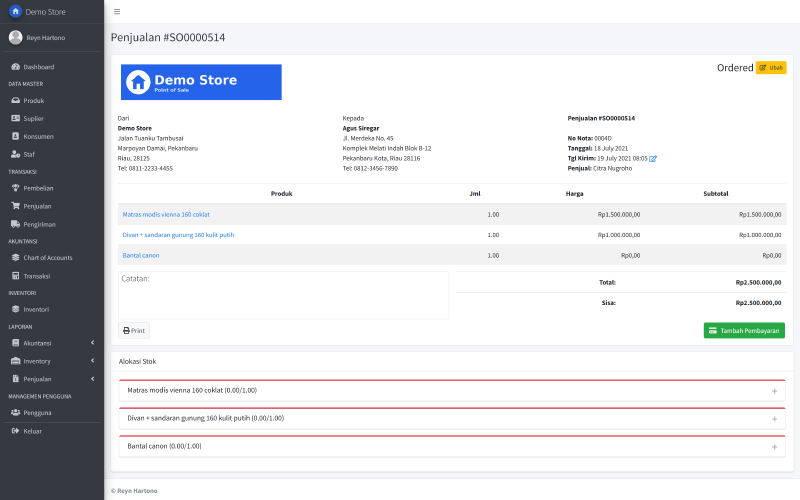Expand Penjualan report submenu arrow
Viewport: 800px width, 500px height.
(x=92, y=379)
